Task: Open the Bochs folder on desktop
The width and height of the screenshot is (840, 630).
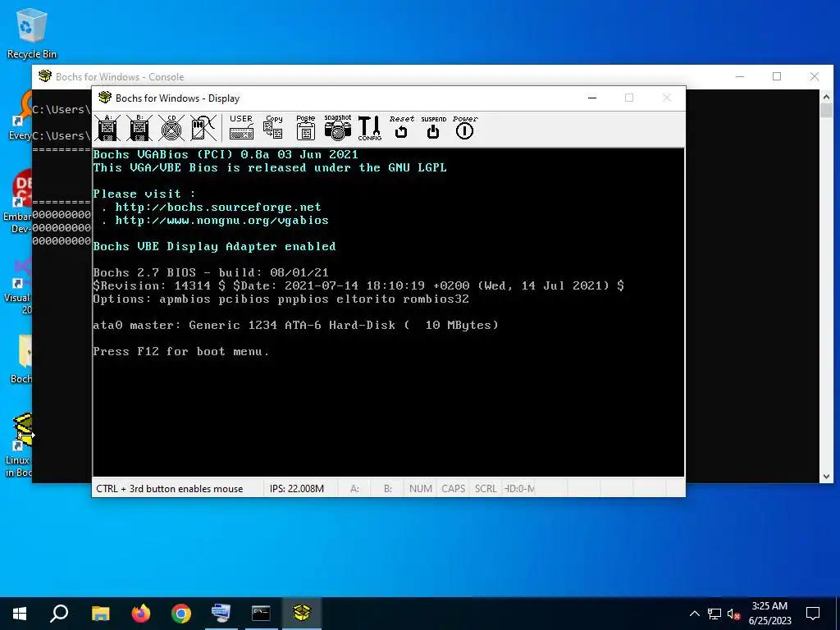Action: pyautogui.click(x=21, y=359)
